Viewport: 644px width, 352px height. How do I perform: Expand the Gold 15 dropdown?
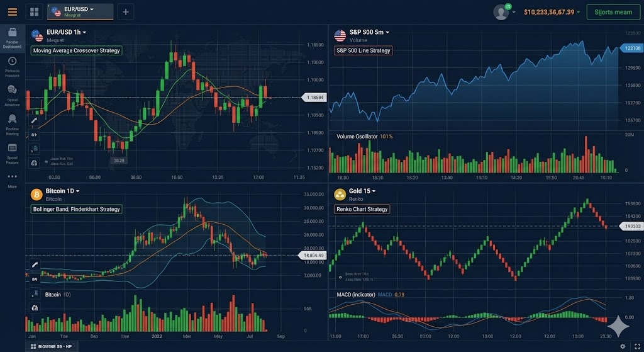pos(374,191)
